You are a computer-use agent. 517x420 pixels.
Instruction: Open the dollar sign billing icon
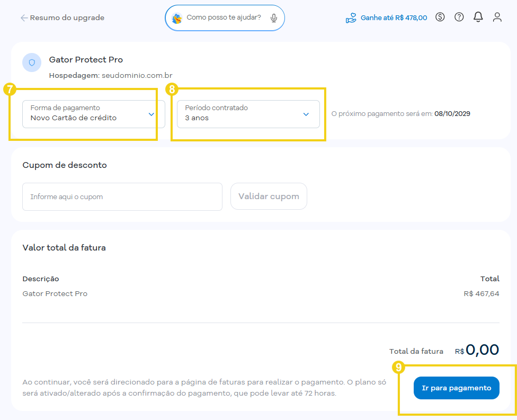pyautogui.click(x=440, y=17)
